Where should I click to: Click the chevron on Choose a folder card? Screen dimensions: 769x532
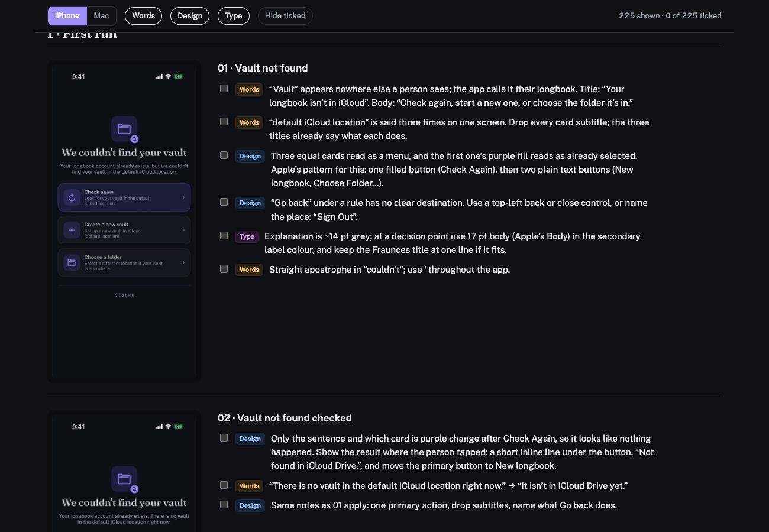183,262
